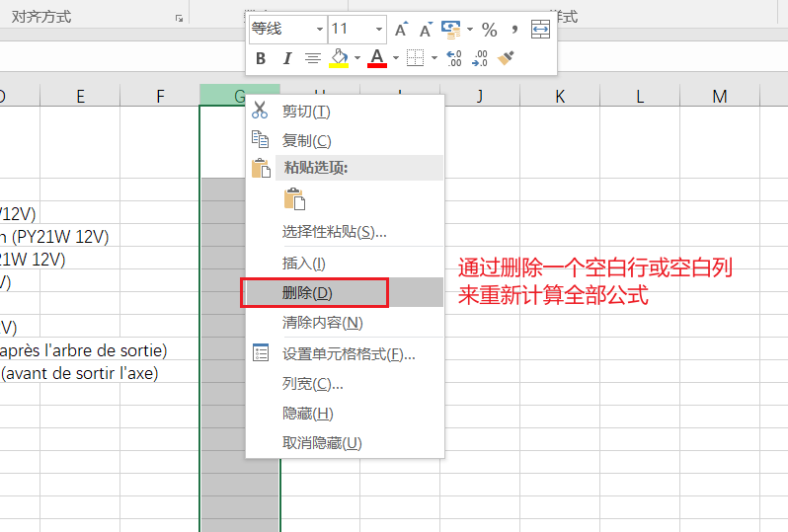Open 对齐方式 dialog launcher arrow
Image resolution: width=788 pixels, height=532 pixels.
coord(179,19)
